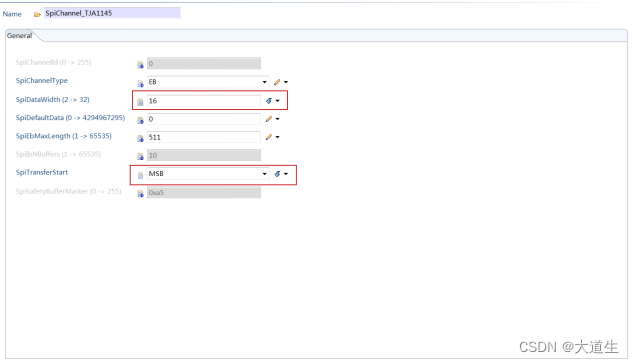Click the SpiChannelId label
The image size is (634, 363).
(53, 62)
